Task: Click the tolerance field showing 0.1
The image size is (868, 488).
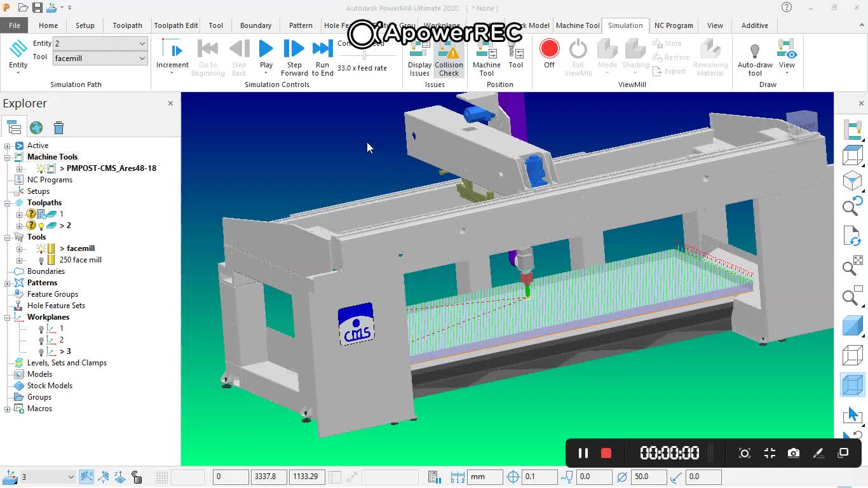Action: coord(539,477)
